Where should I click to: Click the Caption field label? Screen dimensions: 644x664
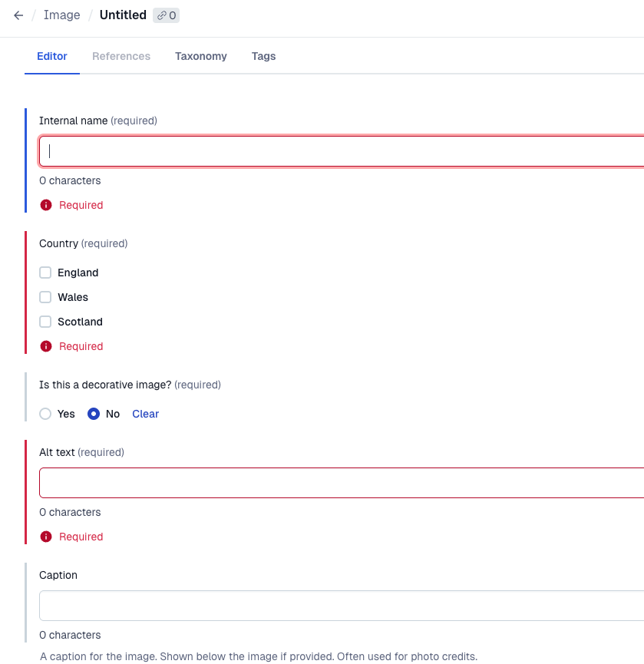[x=58, y=575]
